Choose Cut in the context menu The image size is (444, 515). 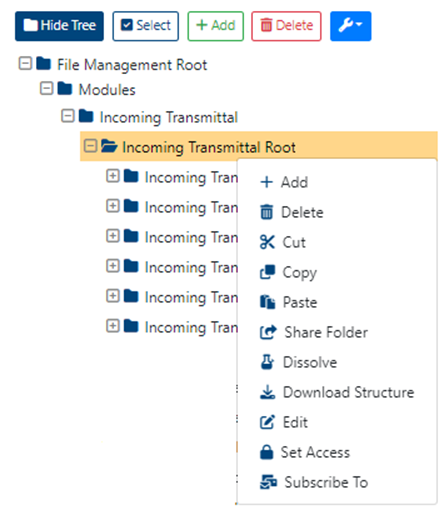click(337, 242)
